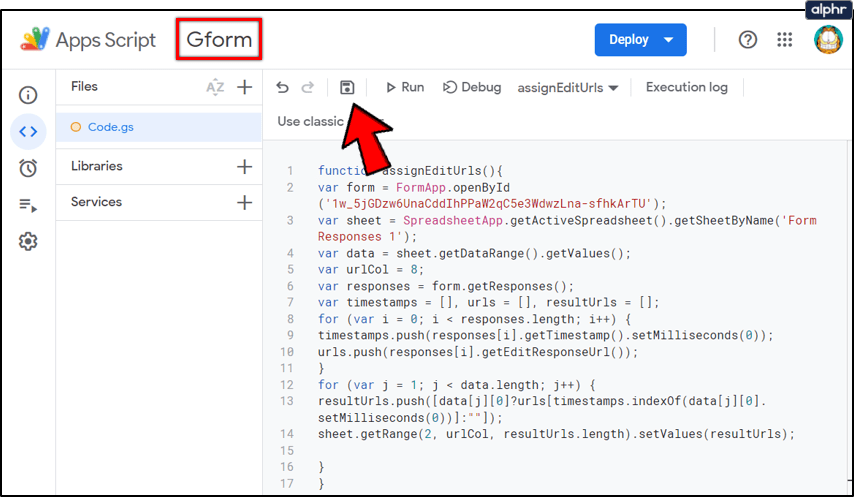Run the selected function
The image size is (854, 497).
click(x=405, y=87)
